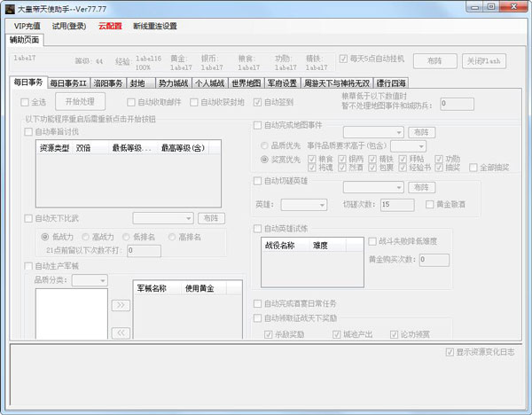Image resolution: width=532 pixels, height=415 pixels.
Task: Click the << remove arrow button
Action: [x=121, y=333]
